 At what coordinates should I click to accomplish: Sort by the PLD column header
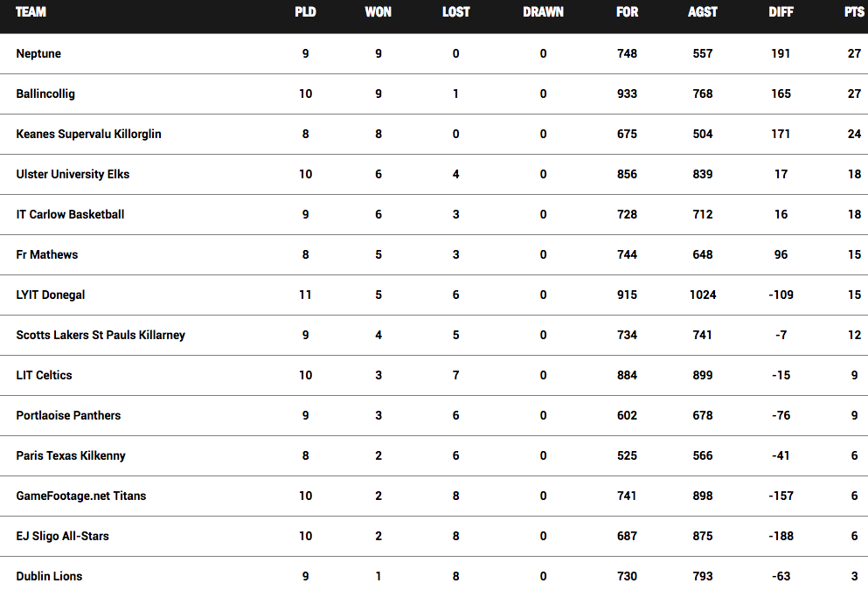(x=305, y=12)
